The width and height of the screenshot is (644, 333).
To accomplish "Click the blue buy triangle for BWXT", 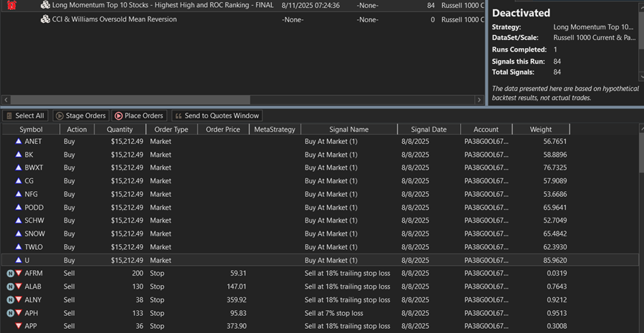I will coord(18,168).
